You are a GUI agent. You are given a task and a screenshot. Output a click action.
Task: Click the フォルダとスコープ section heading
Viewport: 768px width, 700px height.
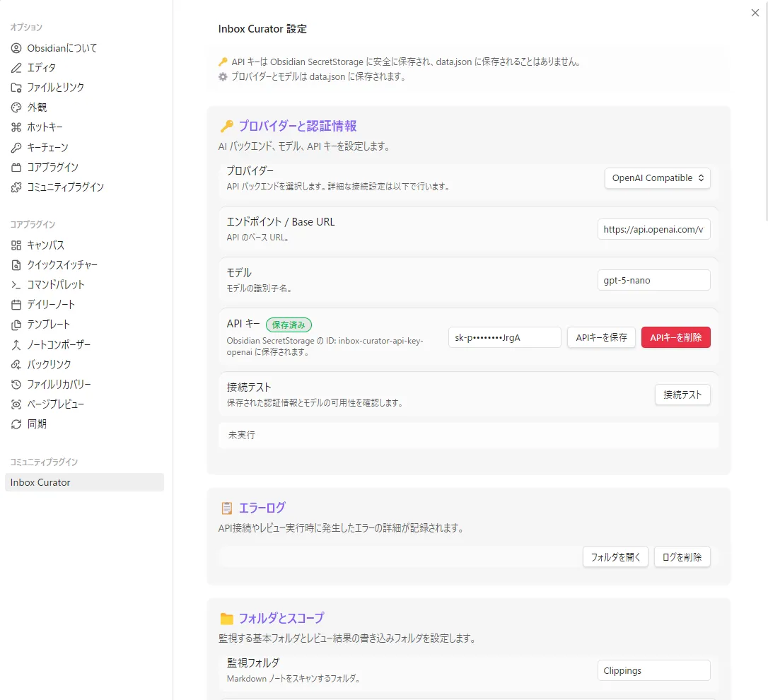click(x=281, y=618)
